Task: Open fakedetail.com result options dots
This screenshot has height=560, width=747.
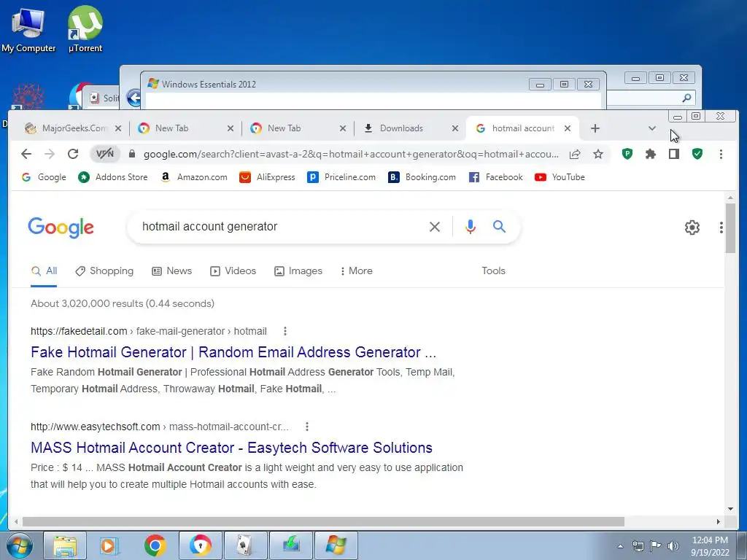Action: [x=285, y=332]
